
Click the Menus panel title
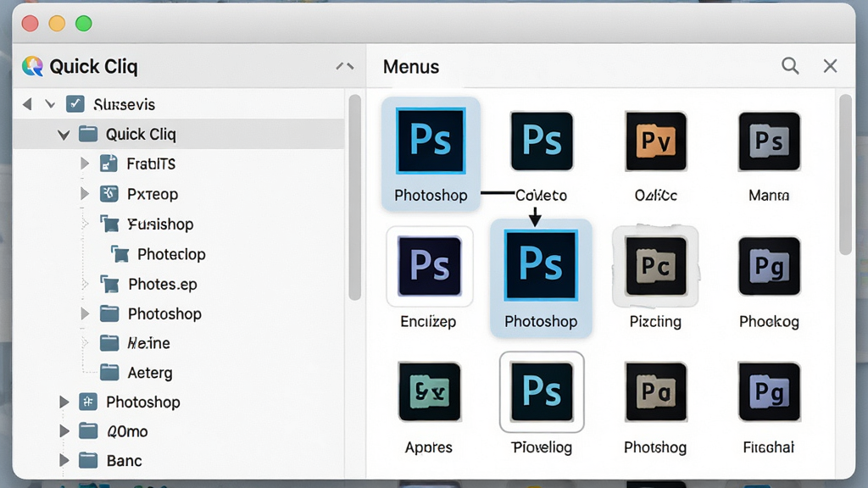tap(411, 67)
